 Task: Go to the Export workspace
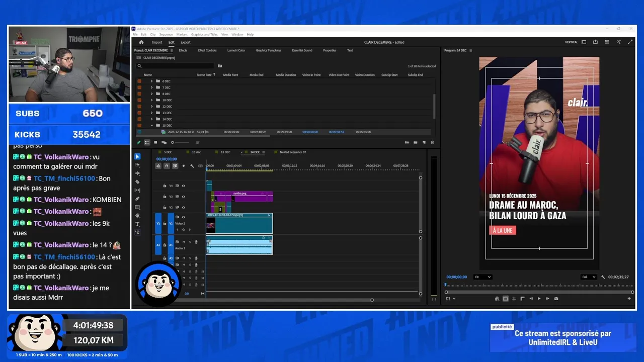click(x=186, y=42)
